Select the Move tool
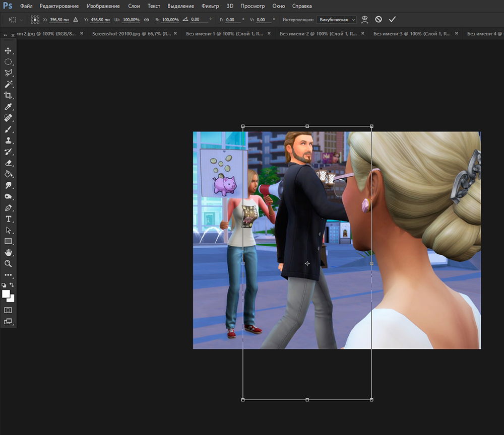504x435 pixels. coord(8,51)
